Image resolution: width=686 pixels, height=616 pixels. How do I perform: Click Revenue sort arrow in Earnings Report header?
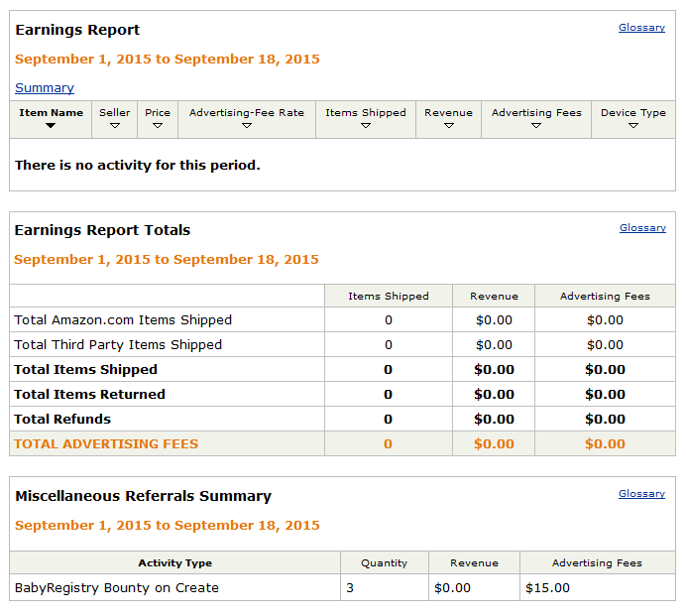point(449,126)
